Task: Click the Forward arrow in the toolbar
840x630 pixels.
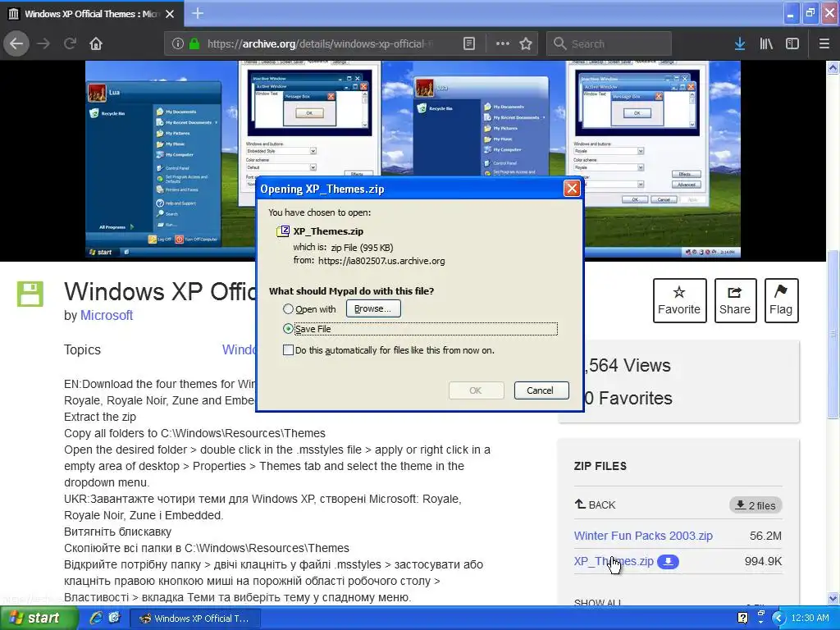Action: tap(43, 43)
